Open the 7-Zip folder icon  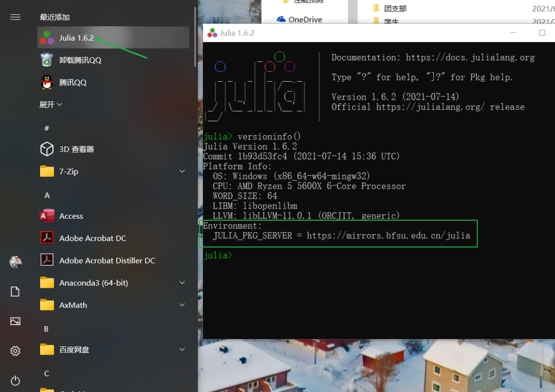click(x=47, y=172)
